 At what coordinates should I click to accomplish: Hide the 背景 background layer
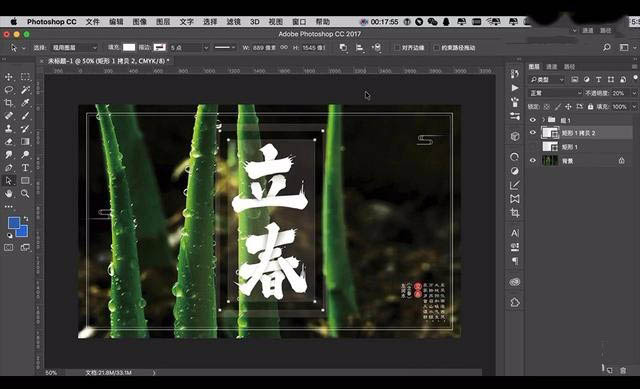click(533, 160)
